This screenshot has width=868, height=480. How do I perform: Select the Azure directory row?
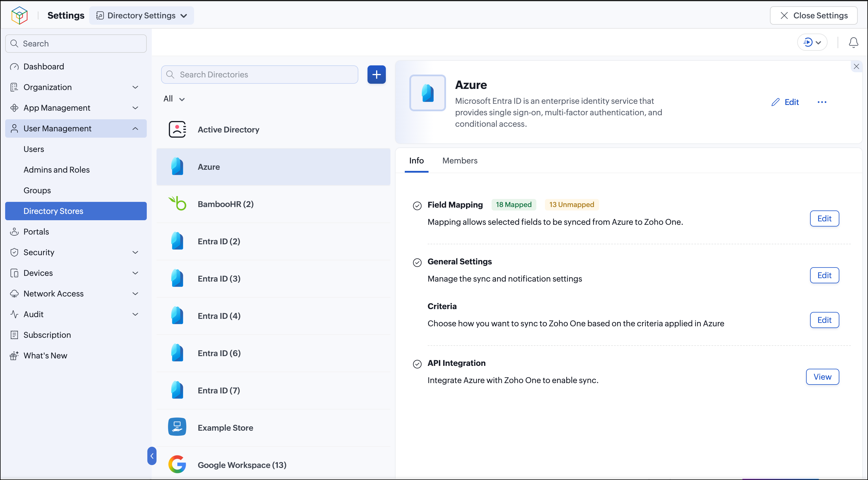click(x=273, y=167)
